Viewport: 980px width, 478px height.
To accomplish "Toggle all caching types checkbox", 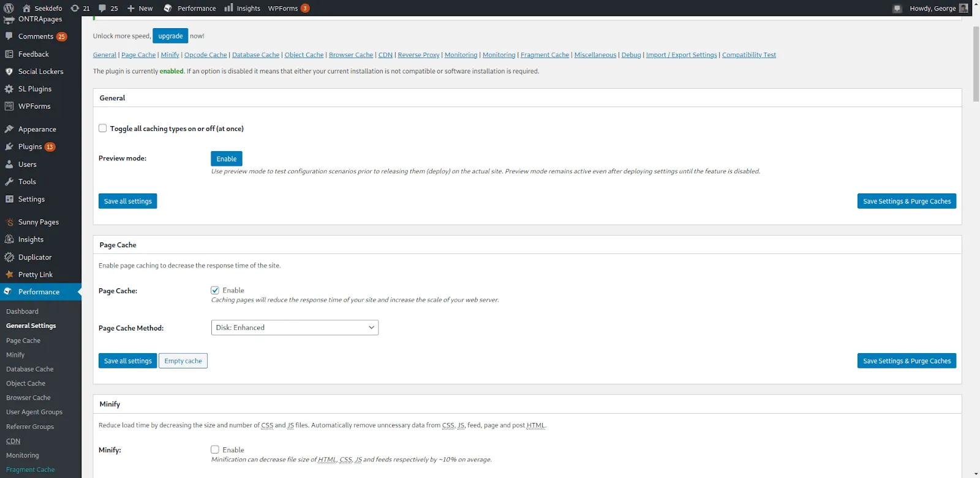I will (x=102, y=128).
